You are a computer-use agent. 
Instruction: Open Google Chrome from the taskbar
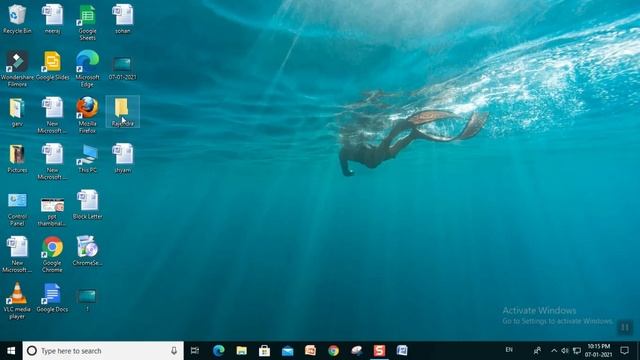333,351
